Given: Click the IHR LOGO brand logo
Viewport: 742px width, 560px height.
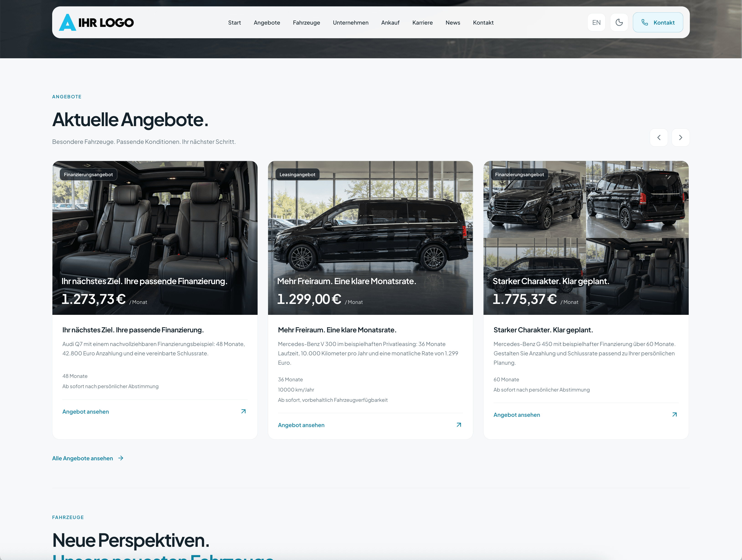Looking at the screenshot, I should tap(96, 23).
